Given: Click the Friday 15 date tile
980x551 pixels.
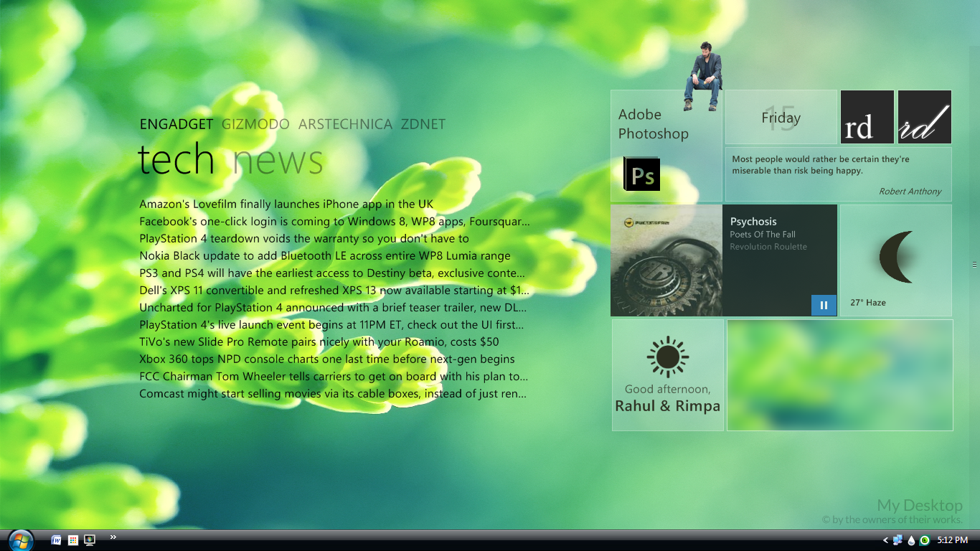Looking at the screenshot, I should (x=781, y=117).
